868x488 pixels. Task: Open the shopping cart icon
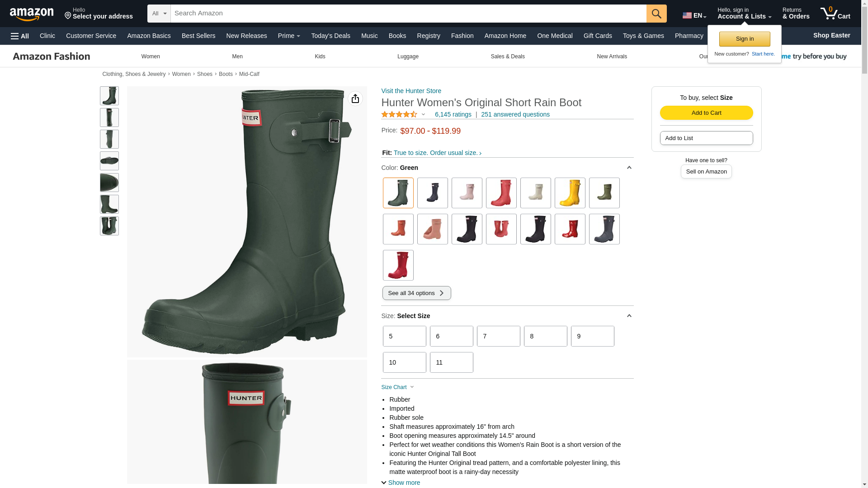(x=835, y=14)
